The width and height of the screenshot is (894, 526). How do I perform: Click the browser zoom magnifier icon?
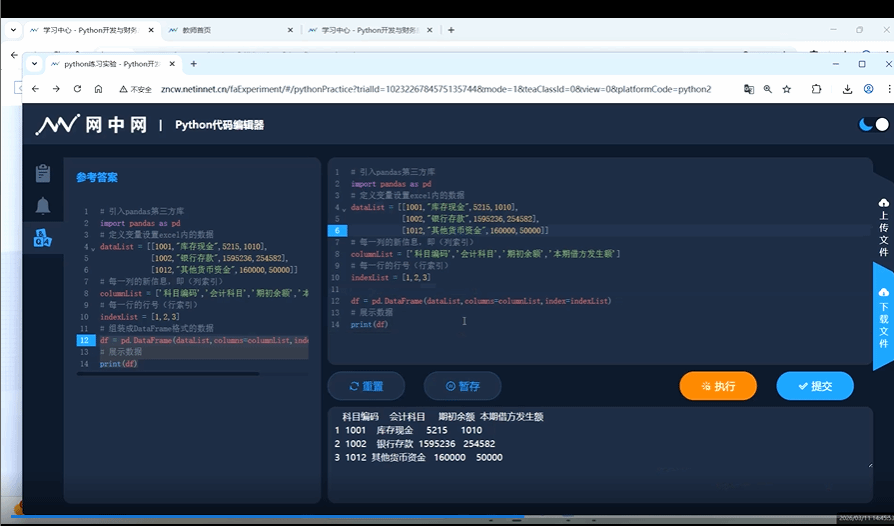click(768, 89)
